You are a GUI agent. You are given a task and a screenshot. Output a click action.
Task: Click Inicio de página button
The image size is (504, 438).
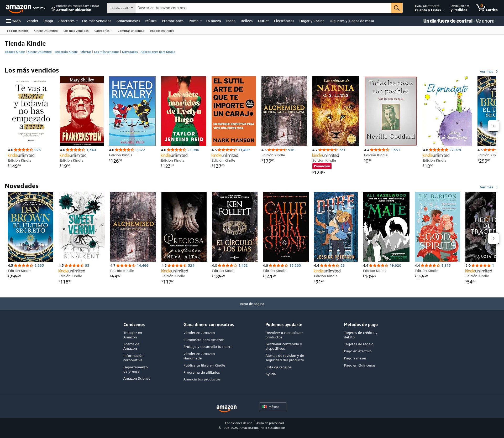(x=252, y=304)
